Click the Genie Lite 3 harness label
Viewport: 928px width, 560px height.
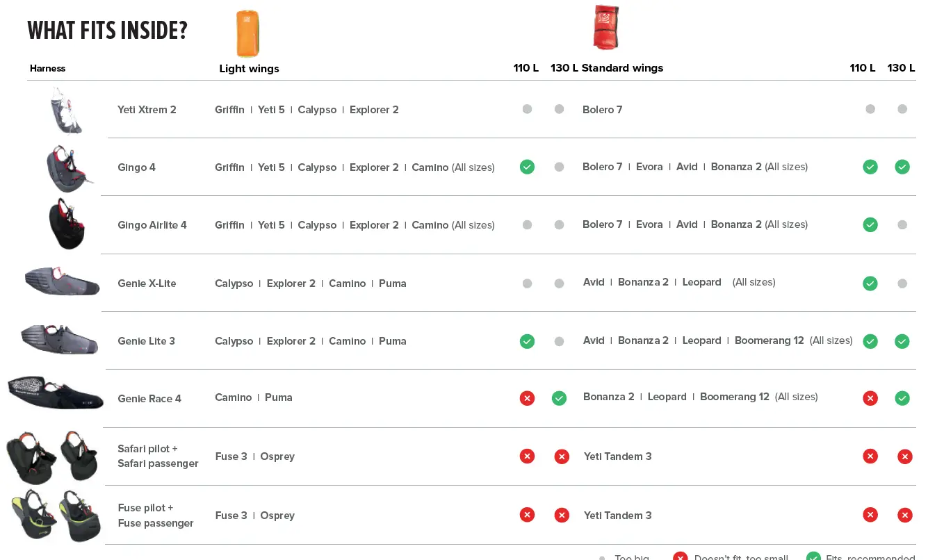click(x=146, y=341)
